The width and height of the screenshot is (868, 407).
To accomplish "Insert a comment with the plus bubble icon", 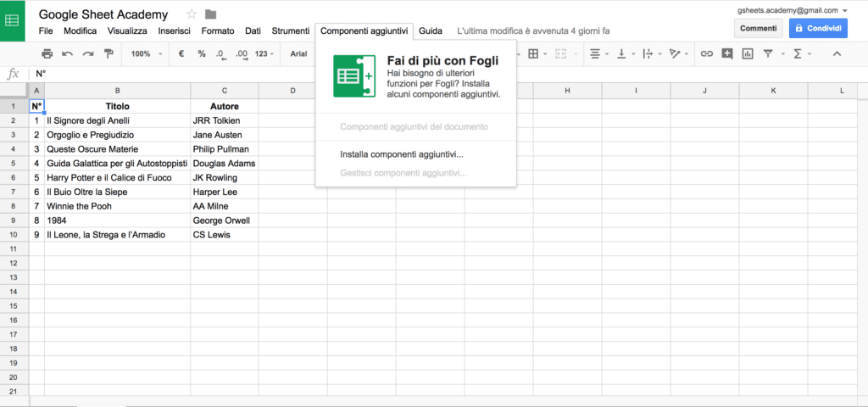I will click(726, 53).
